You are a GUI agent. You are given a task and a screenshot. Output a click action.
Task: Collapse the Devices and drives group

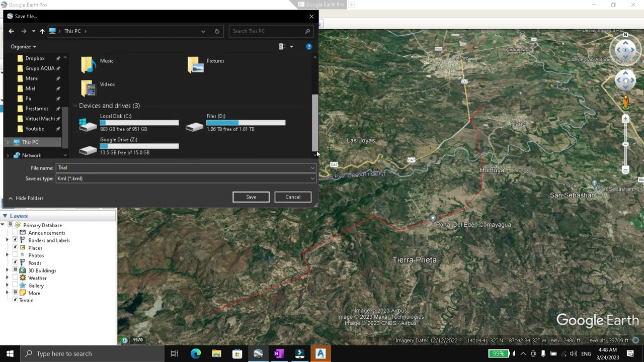[x=75, y=106]
